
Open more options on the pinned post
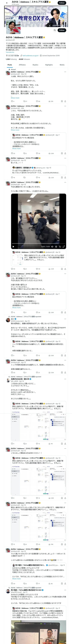pyautogui.click(x=65, y=72)
